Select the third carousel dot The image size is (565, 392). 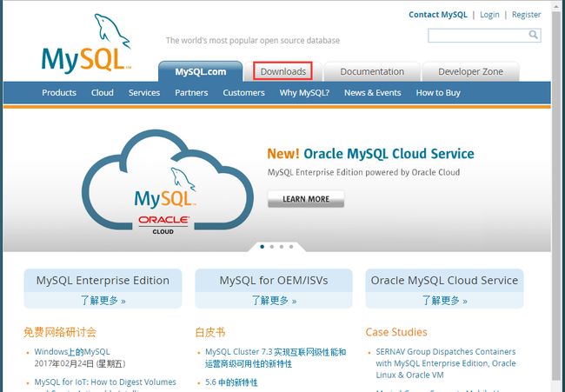pos(282,247)
